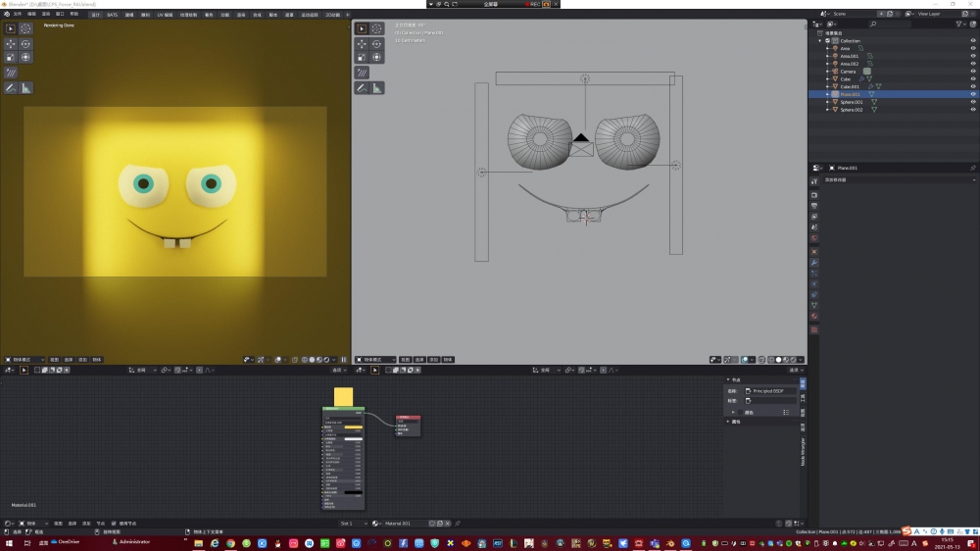
Task: Click the black Emission color swatch
Action: [353, 492]
